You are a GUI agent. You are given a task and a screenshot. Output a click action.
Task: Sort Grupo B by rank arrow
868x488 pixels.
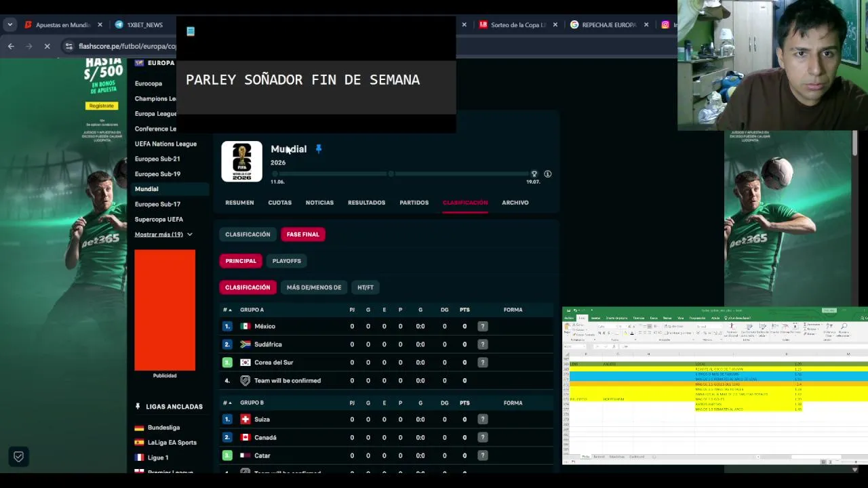pos(228,403)
